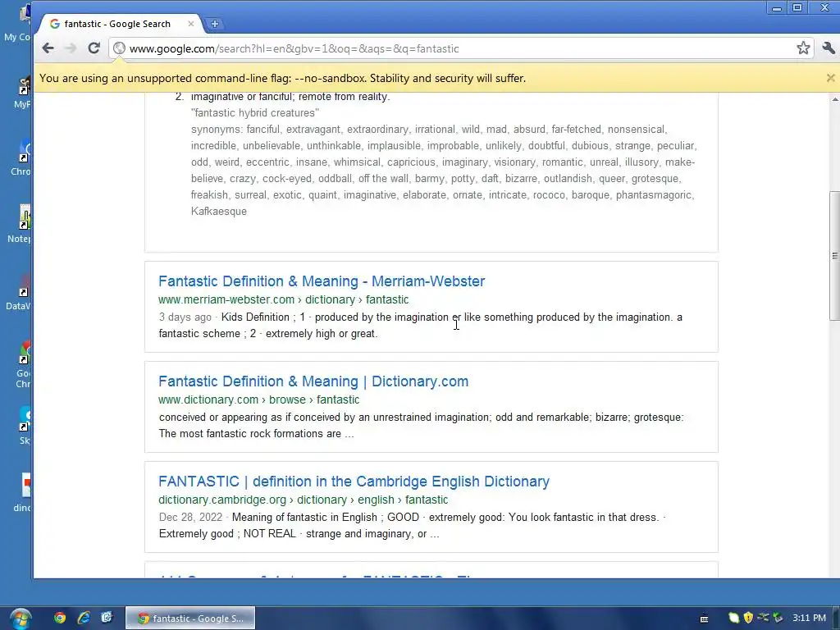Click the forward navigation arrow
This screenshot has width=840, height=630.
click(71, 48)
